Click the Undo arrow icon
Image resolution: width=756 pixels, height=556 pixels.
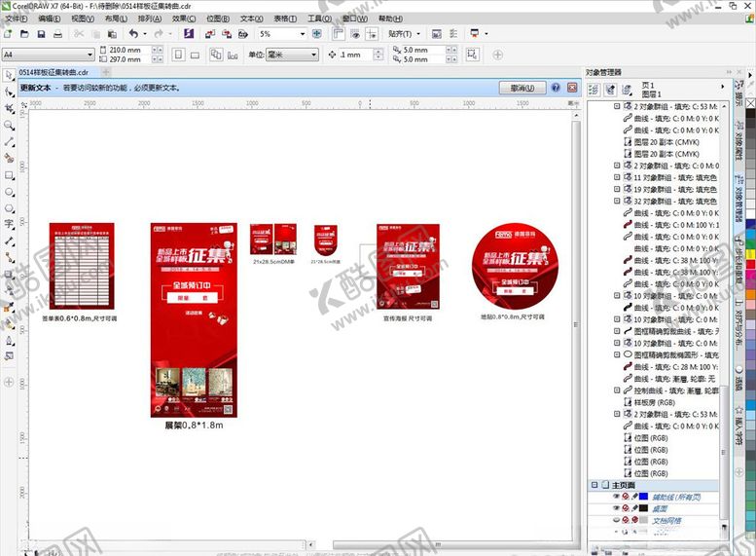(x=132, y=34)
